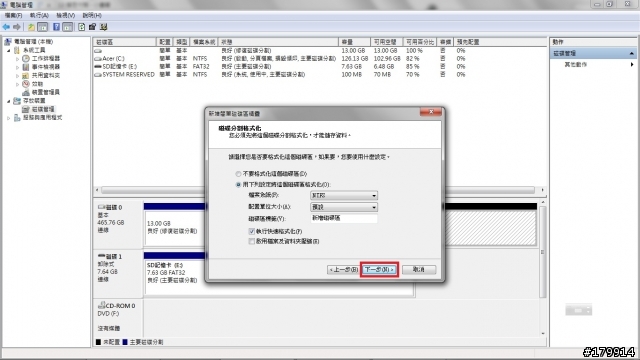Click the last toolbar icon after Properties
640x360 pixels.
coord(104,27)
